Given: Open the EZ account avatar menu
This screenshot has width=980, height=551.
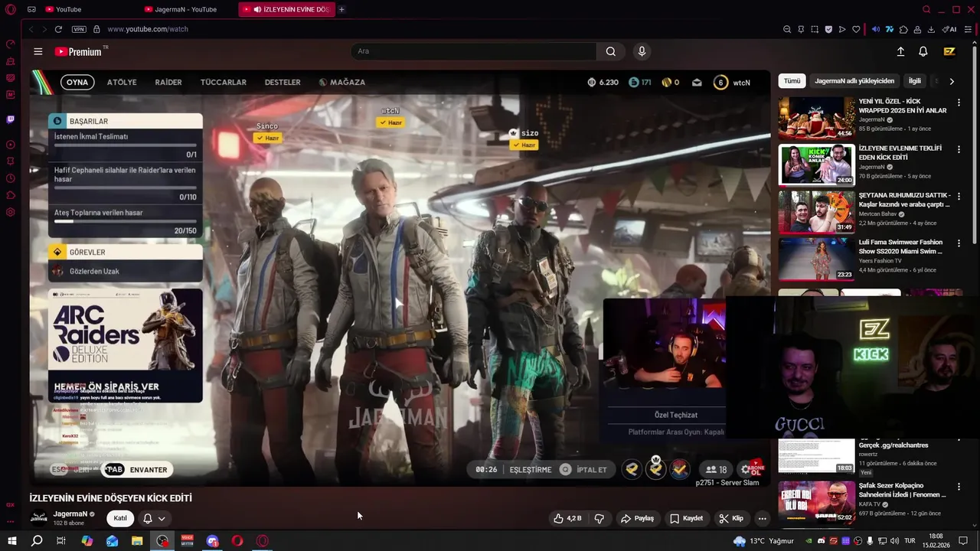Looking at the screenshot, I should pos(949,51).
